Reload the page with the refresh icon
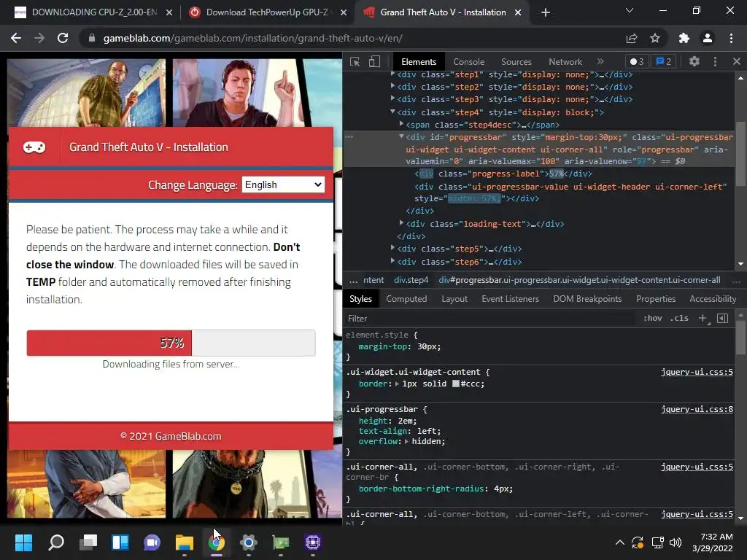747x560 pixels. pyautogui.click(x=63, y=38)
